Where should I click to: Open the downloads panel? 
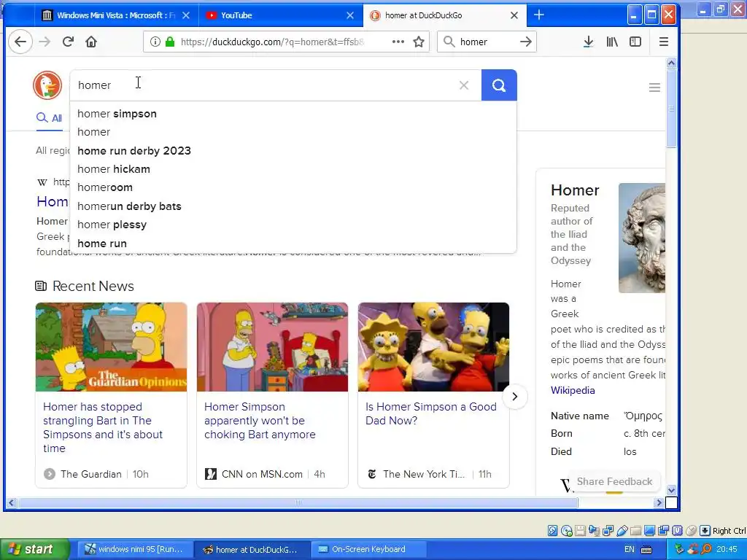click(589, 42)
